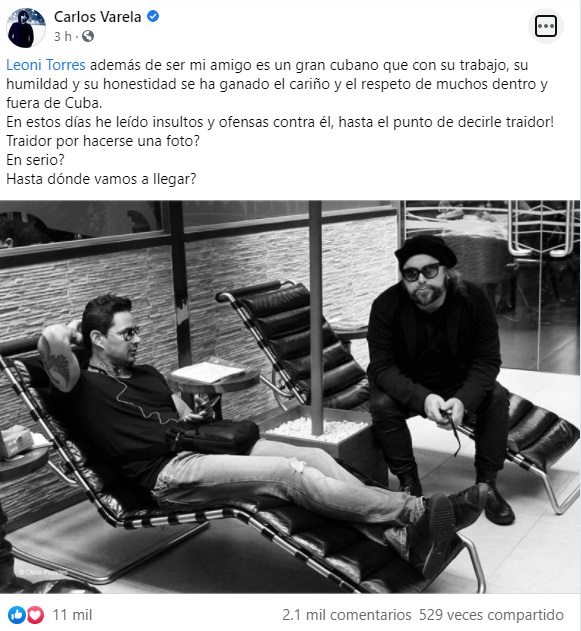581x631 pixels.
Task: View the 529 veces compartido shares
Action: (491, 615)
